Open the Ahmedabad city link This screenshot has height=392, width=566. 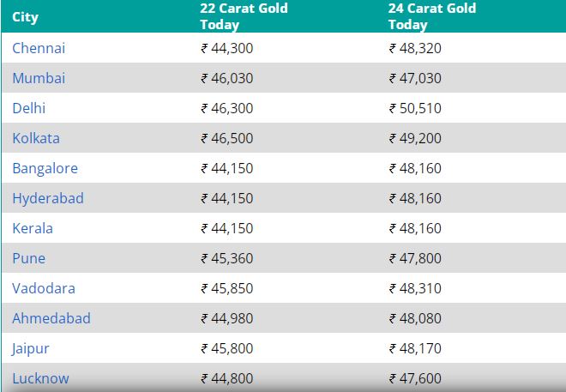pos(51,318)
